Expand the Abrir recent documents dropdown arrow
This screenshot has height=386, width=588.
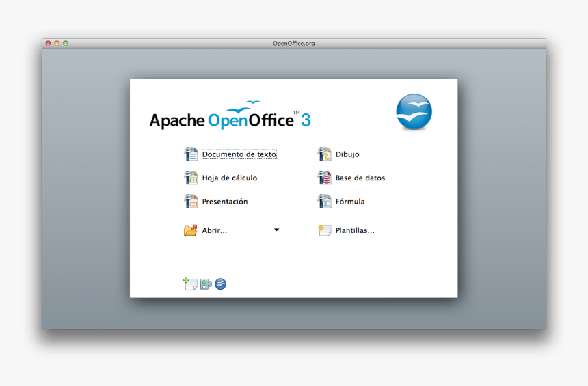pyautogui.click(x=277, y=230)
